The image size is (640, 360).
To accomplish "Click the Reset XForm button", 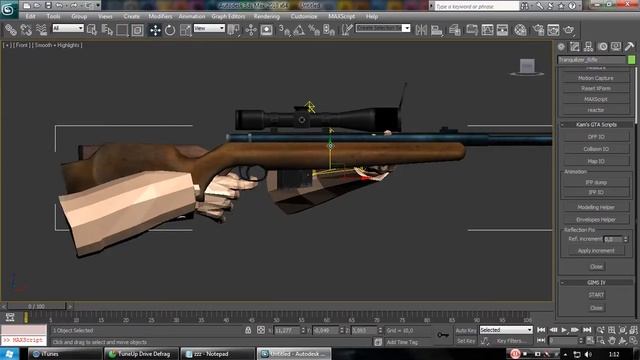I will click(x=596, y=89).
